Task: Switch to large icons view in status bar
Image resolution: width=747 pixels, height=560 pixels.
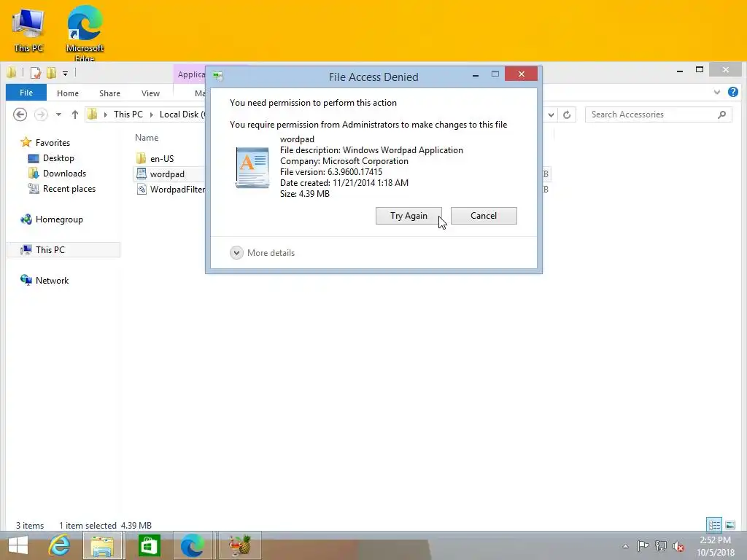Action: pos(729,525)
